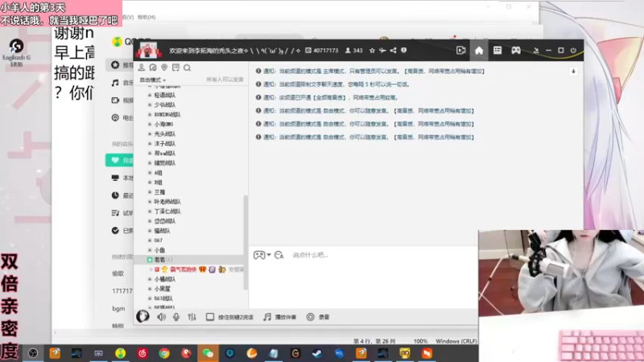Viewport: 644px width, 362px height.
Task: Start recording with 录音 button
Action: tap(318, 317)
